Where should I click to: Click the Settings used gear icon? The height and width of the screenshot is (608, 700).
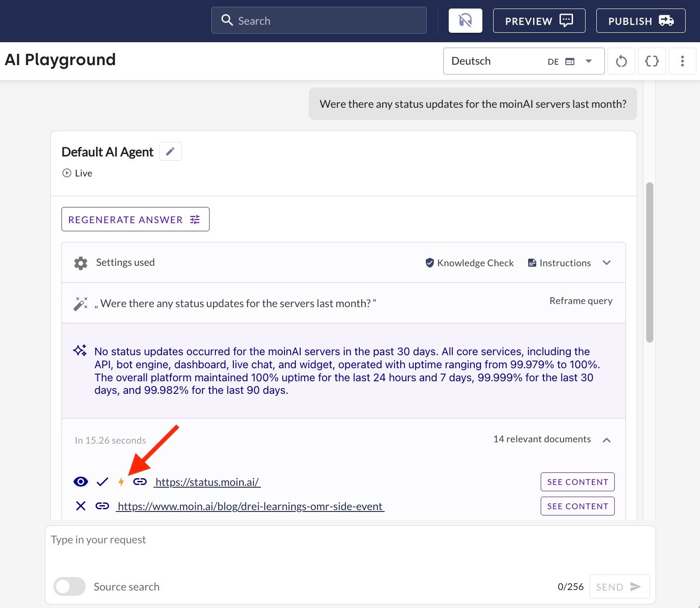click(81, 263)
